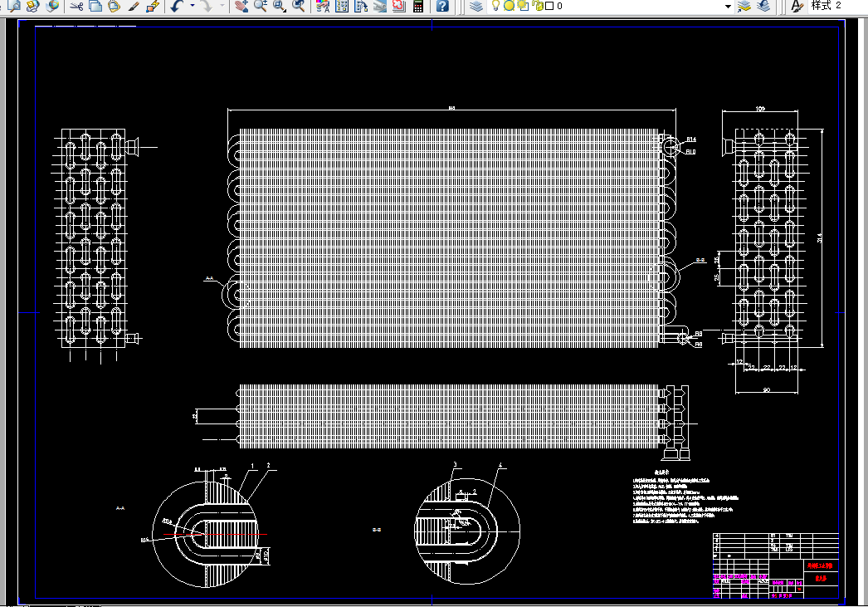Toggle layer 0 viewport freeze icon

523,6
